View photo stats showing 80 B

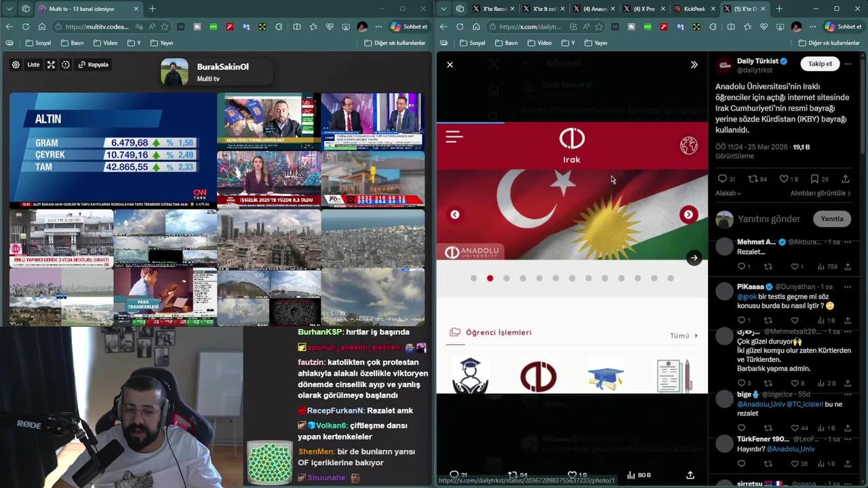click(639, 475)
